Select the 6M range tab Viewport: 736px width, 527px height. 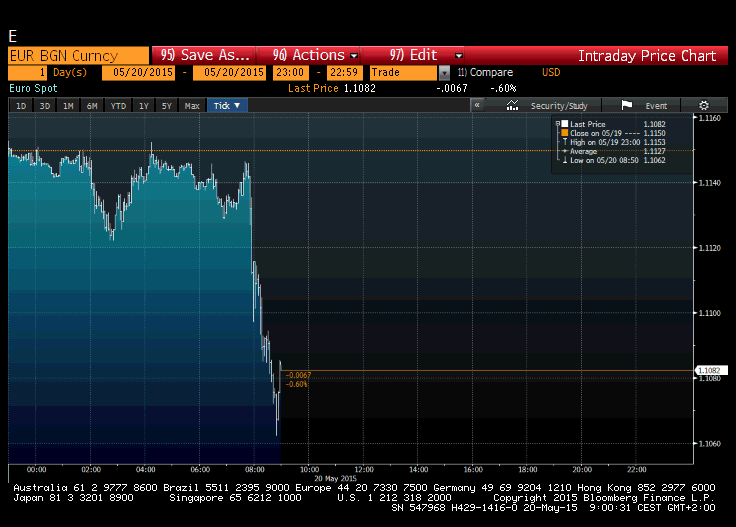tap(92, 106)
